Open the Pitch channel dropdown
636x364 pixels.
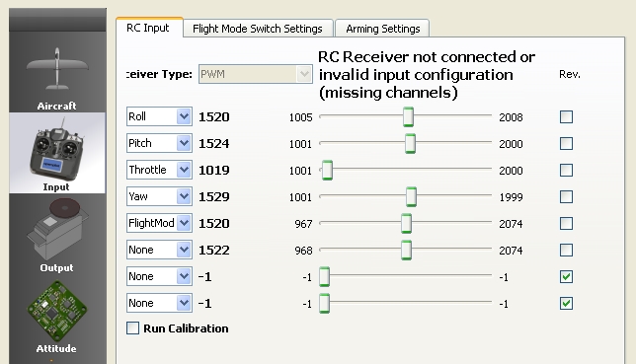coord(159,143)
